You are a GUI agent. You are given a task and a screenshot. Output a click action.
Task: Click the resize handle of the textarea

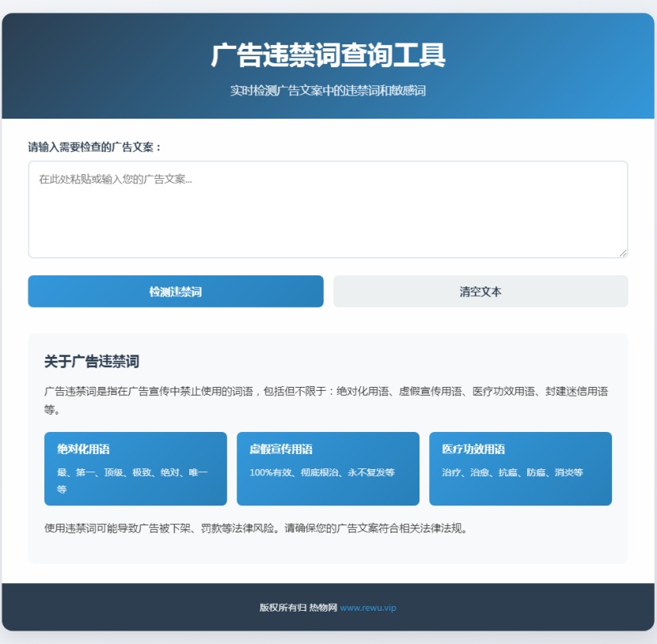[622, 254]
